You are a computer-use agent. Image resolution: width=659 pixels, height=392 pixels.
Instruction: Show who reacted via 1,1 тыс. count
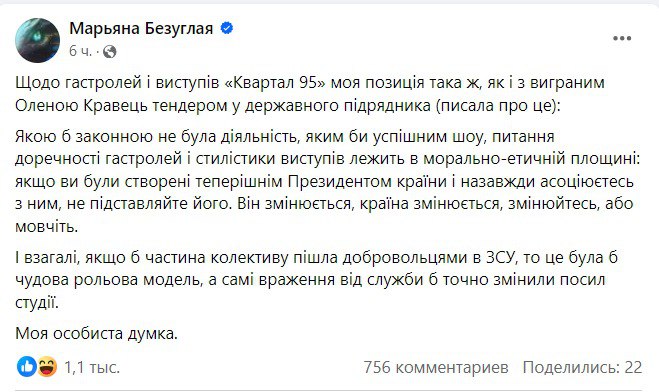[x=92, y=368]
